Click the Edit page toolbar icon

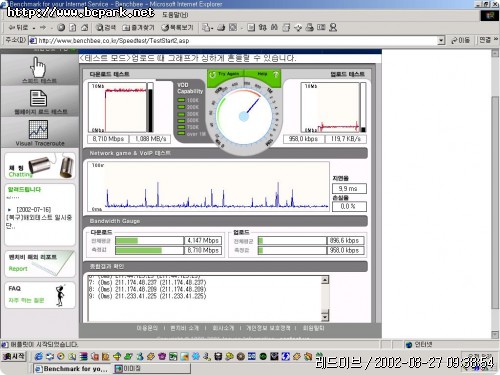click(233, 28)
